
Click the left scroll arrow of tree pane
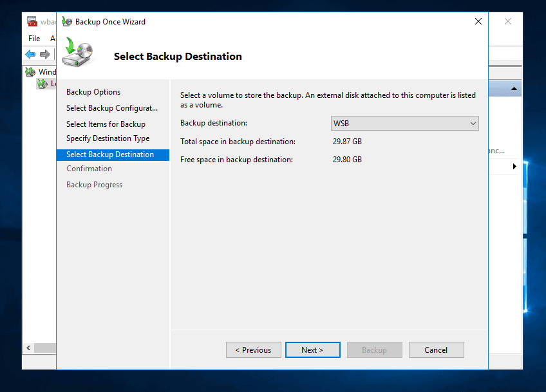click(28, 348)
